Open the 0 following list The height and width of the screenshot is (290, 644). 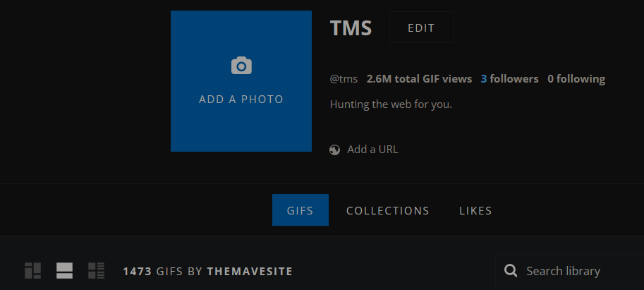[576, 79]
